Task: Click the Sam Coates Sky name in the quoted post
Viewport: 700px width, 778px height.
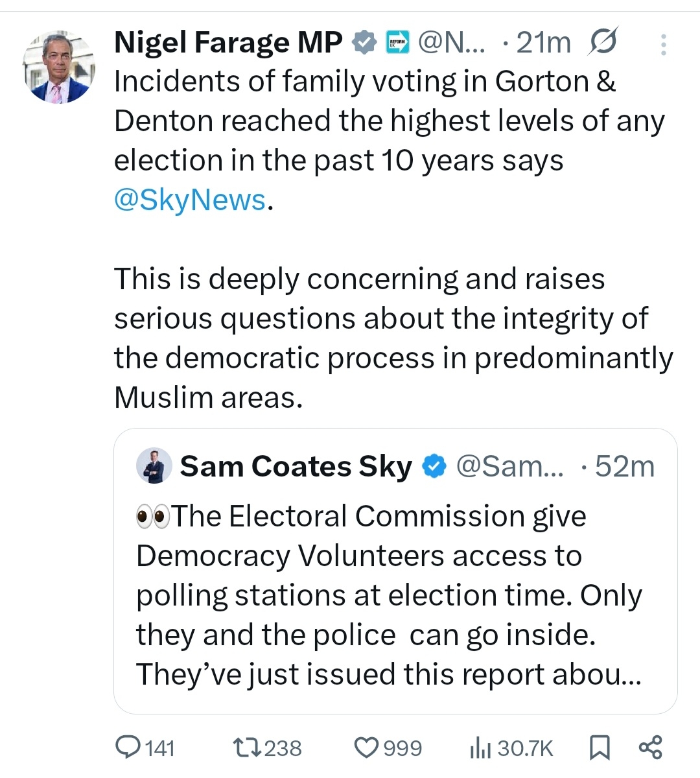Action: point(296,466)
